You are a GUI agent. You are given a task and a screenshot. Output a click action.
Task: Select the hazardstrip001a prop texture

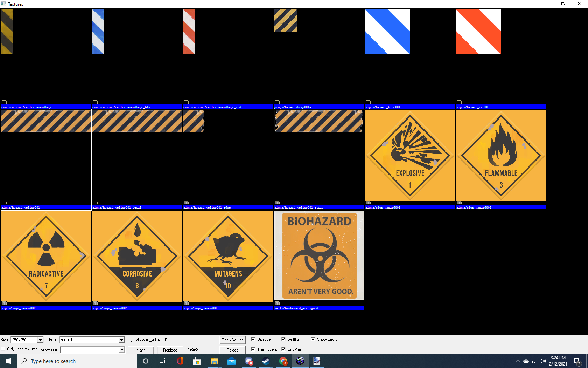(286, 21)
